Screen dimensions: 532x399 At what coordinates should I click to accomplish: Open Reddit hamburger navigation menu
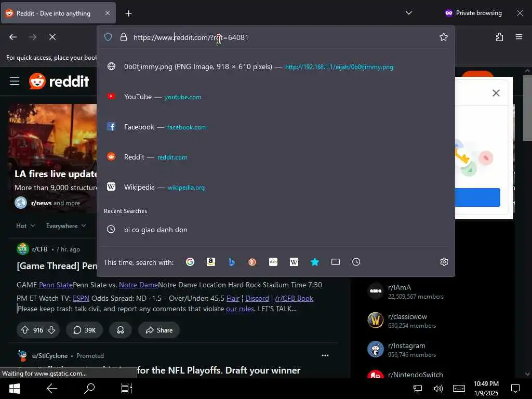pos(15,81)
